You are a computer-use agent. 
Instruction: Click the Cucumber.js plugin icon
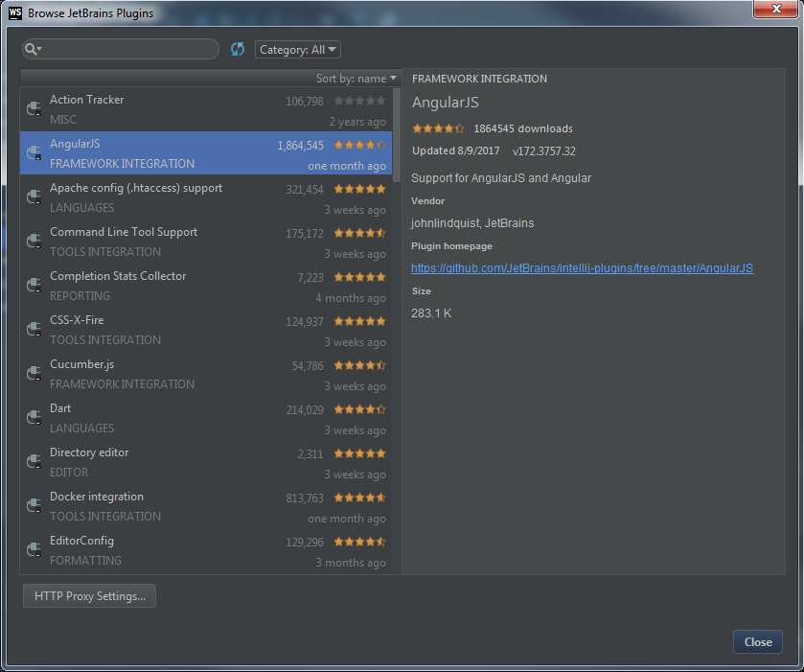34,374
